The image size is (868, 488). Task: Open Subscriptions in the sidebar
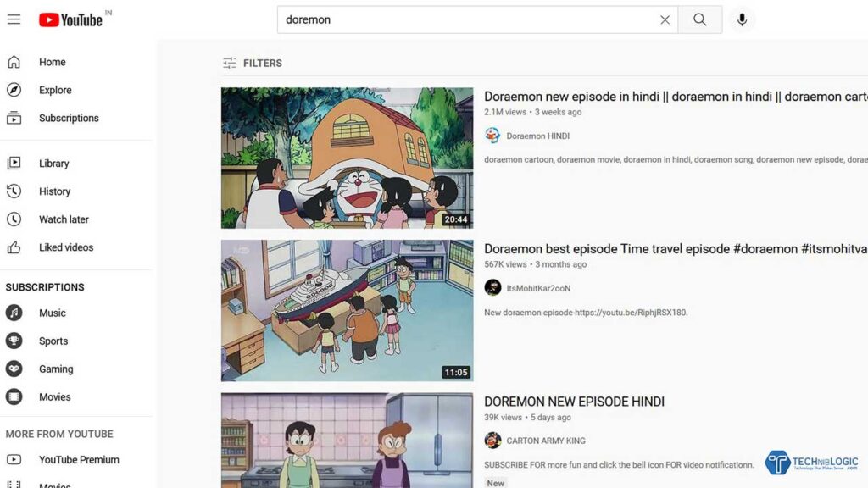click(x=69, y=118)
